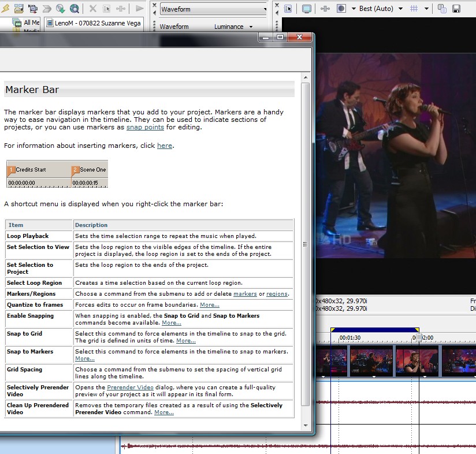Click the Extract Audio from CD icon
476x454 pixels.
click(46, 9)
